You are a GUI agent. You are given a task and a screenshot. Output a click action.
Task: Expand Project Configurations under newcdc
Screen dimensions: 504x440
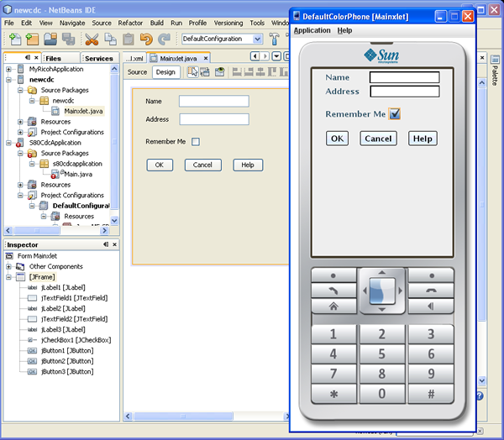(x=20, y=132)
